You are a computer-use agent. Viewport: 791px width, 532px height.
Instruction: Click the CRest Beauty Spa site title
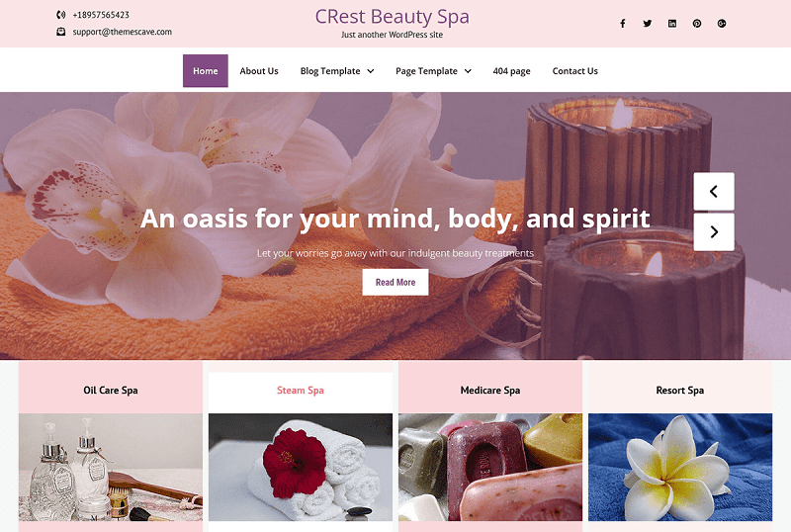tap(392, 17)
